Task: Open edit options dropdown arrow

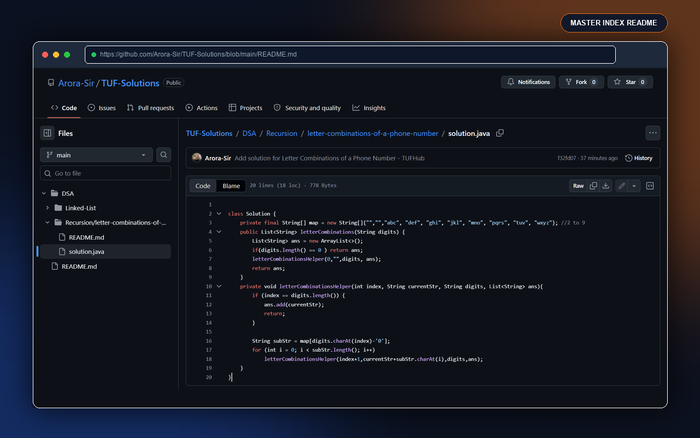Action: 634,186
